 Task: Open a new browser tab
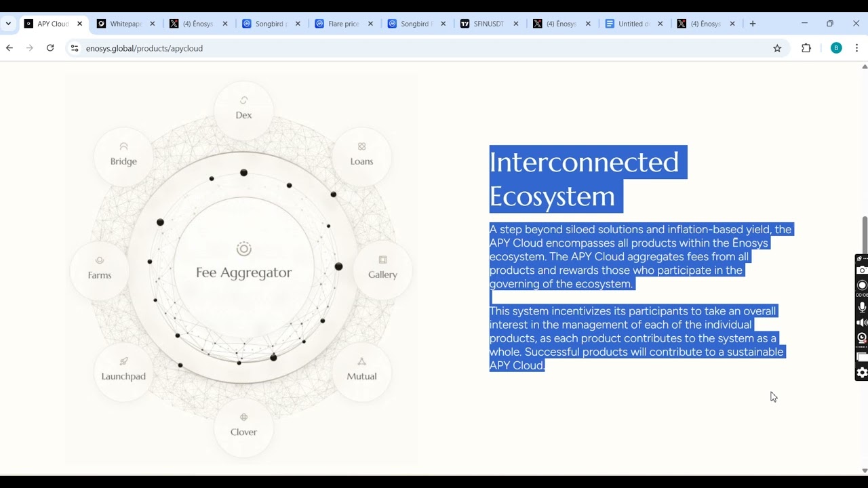click(753, 24)
